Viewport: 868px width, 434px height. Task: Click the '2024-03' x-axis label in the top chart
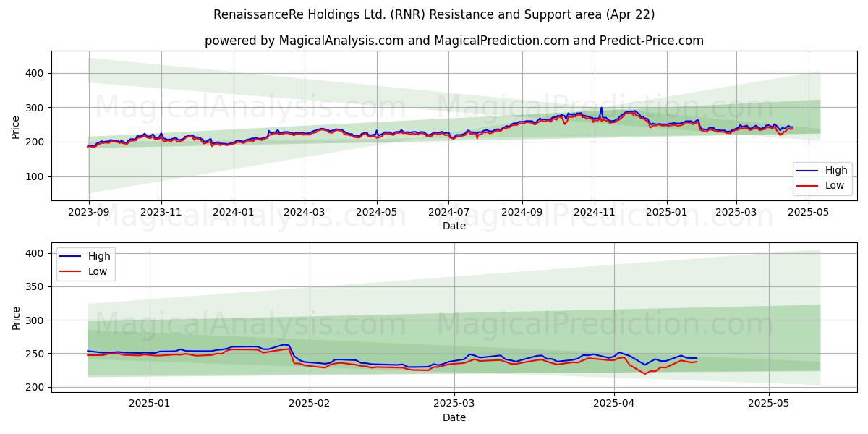point(304,213)
